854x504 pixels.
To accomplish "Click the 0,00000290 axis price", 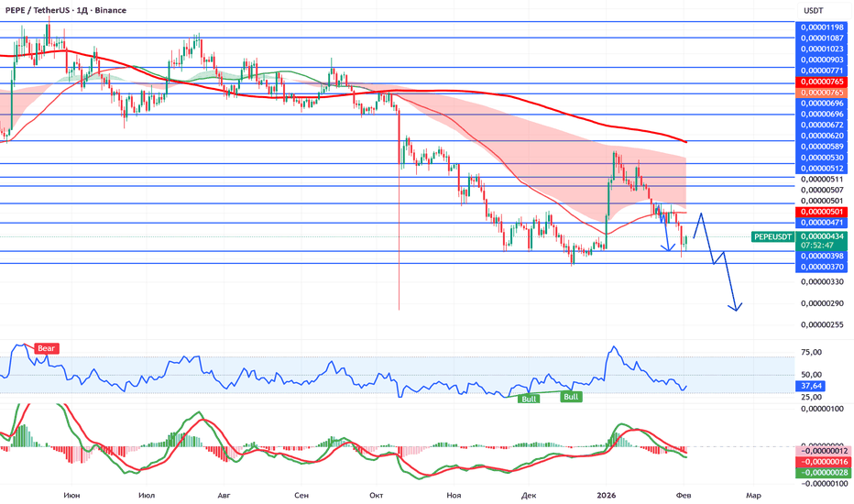I will point(823,303).
